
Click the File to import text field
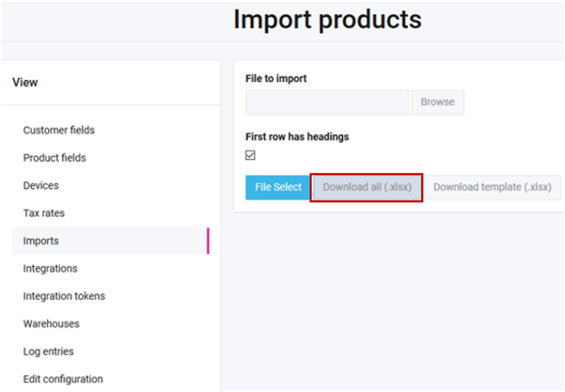[326, 102]
